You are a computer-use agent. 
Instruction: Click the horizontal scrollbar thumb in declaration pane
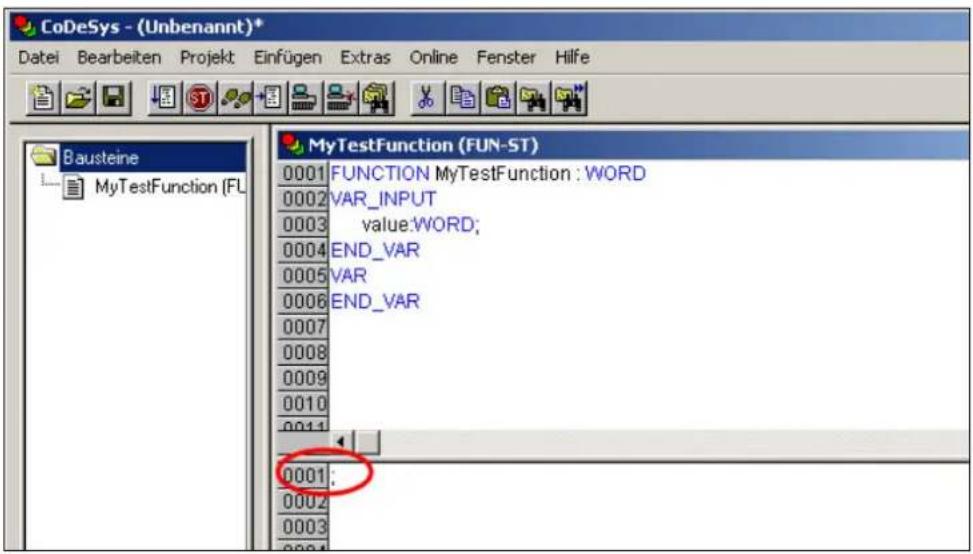(369, 442)
